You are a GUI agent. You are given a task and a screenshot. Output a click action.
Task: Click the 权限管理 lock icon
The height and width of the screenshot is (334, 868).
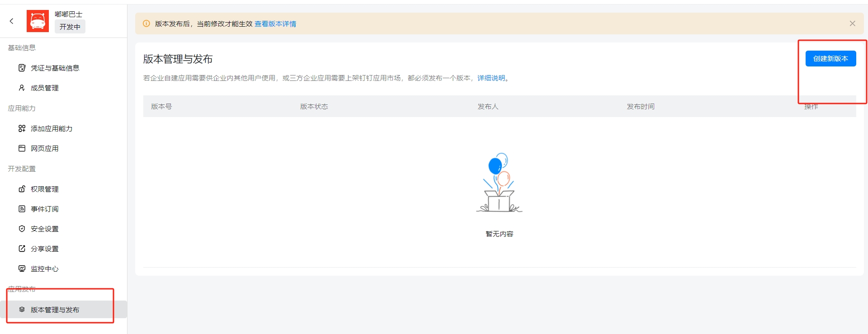pos(22,189)
